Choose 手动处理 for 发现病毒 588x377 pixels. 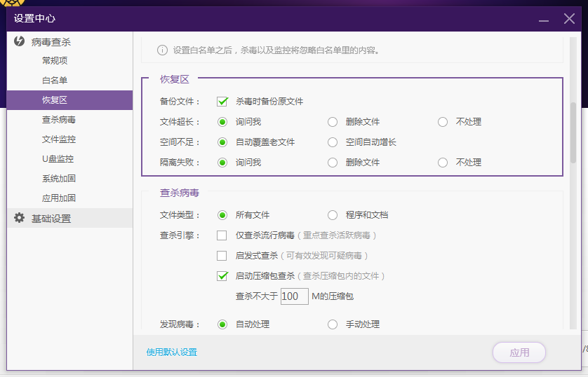click(x=333, y=324)
